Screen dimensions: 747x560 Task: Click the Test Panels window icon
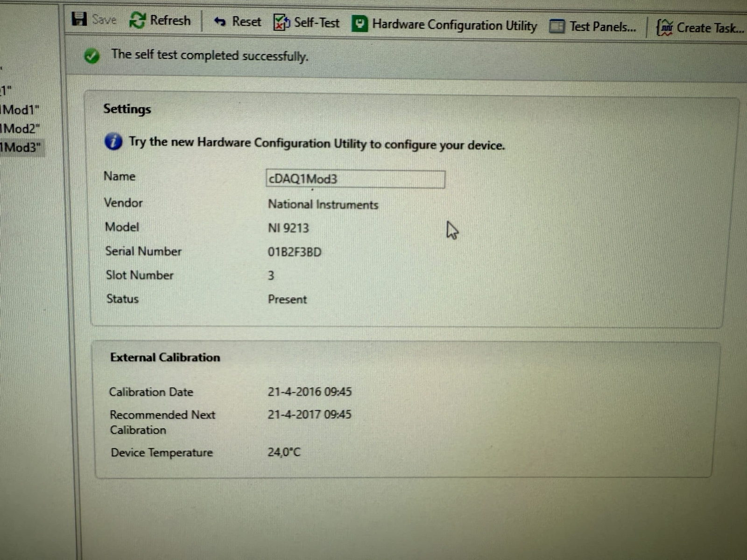pos(557,27)
